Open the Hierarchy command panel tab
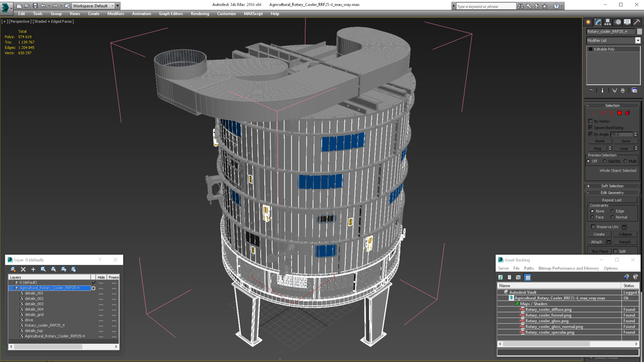This screenshot has height=362, width=644. [x=607, y=22]
